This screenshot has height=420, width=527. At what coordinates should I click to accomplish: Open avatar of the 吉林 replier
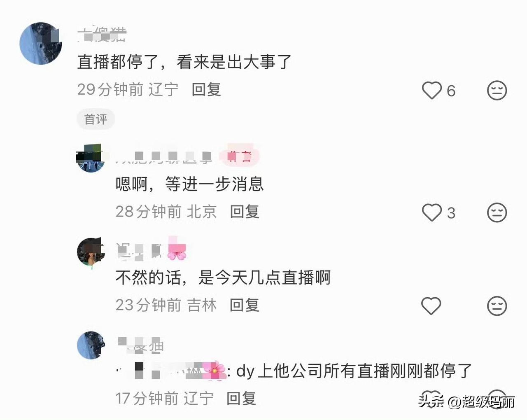click(x=91, y=252)
